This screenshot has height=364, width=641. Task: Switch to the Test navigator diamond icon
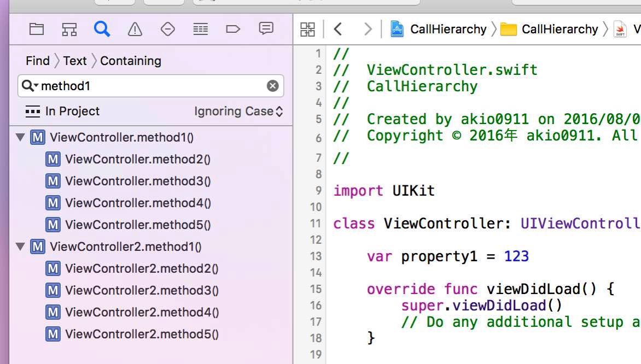pos(167,29)
